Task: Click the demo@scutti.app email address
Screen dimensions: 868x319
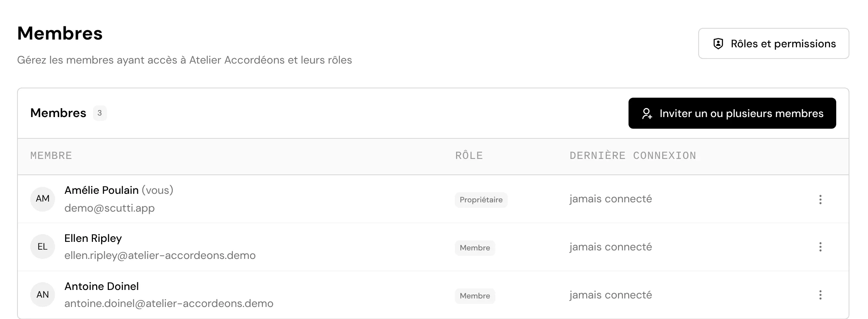Action: point(109,208)
